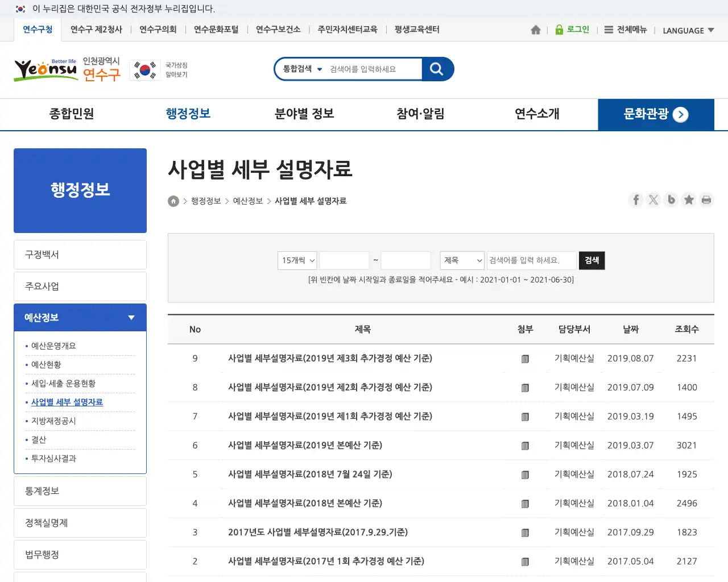
Task: Open the 전체메뉴 hamburger menu
Action: [625, 30]
